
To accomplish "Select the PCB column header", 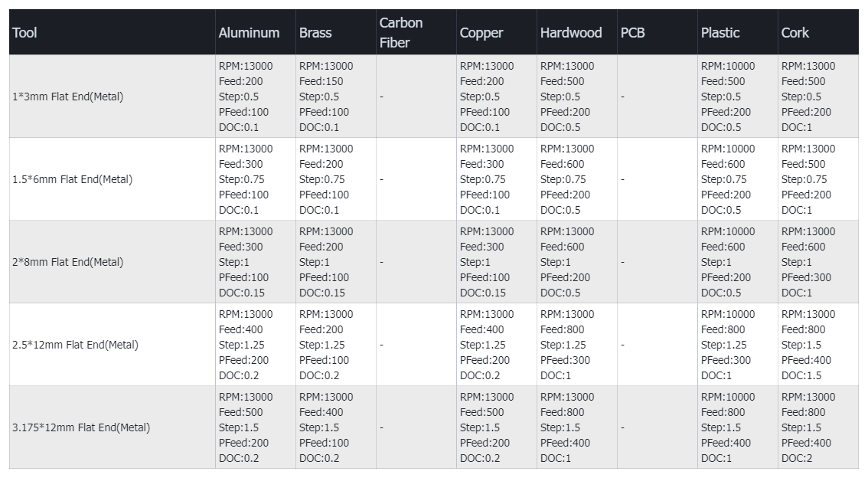I will pyautogui.click(x=632, y=33).
